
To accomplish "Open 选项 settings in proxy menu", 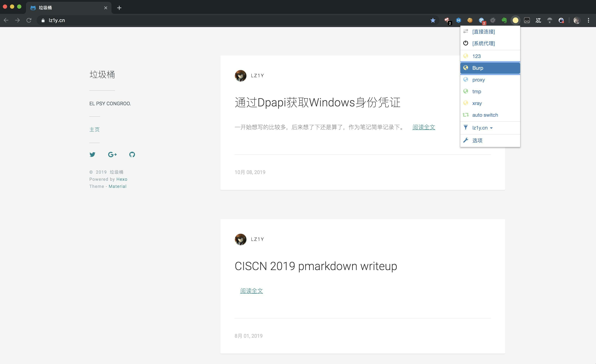I will click(x=477, y=140).
